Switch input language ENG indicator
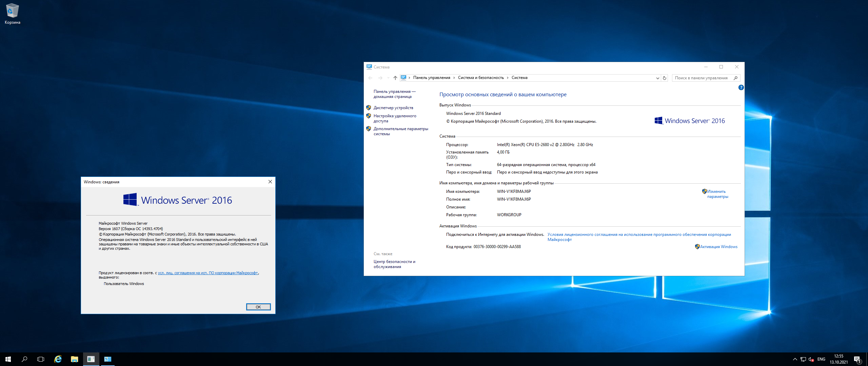Image resolution: width=868 pixels, height=366 pixels. (821, 359)
